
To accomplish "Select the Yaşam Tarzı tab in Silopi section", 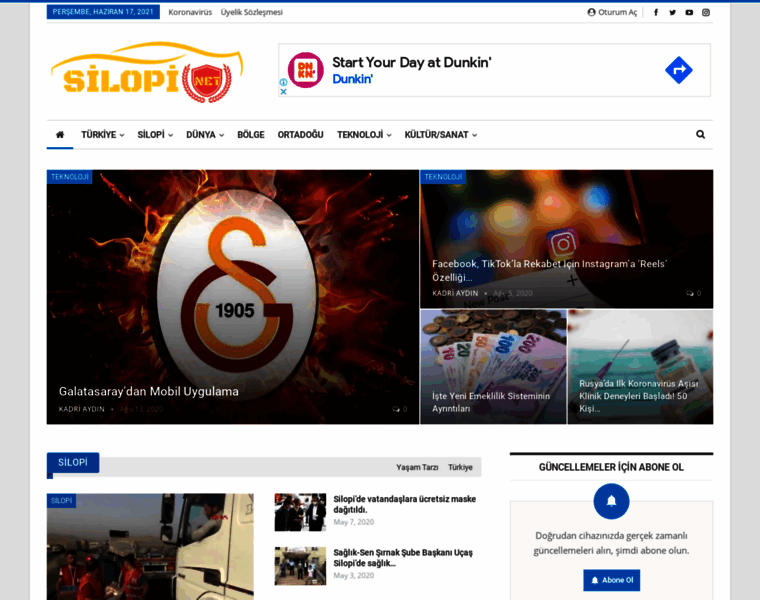I will click(x=417, y=467).
